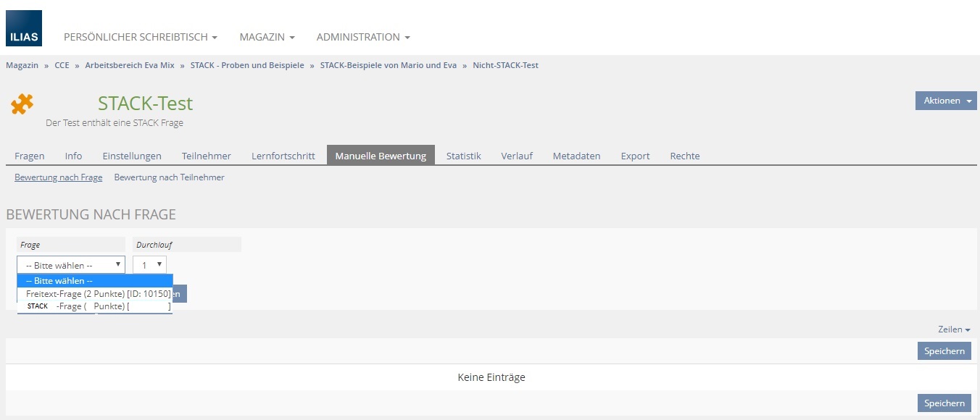Expand the Magazin navigation menu
The image size is (980, 420).
click(267, 37)
